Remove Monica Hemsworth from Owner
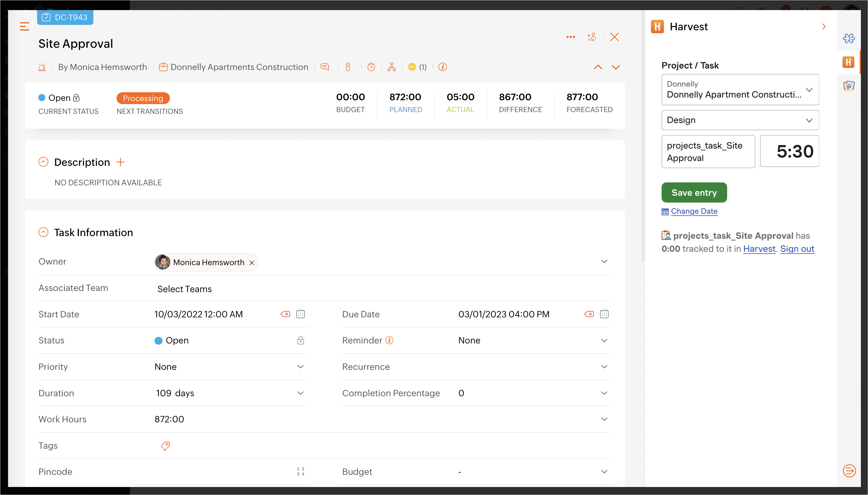Viewport: 868px width, 495px height. pos(252,263)
